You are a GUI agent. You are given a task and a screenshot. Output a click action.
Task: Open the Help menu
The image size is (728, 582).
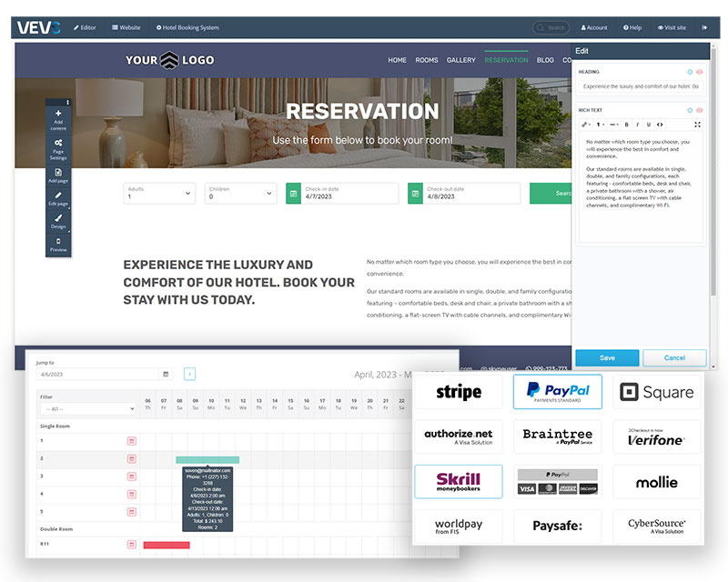coord(632,28)
